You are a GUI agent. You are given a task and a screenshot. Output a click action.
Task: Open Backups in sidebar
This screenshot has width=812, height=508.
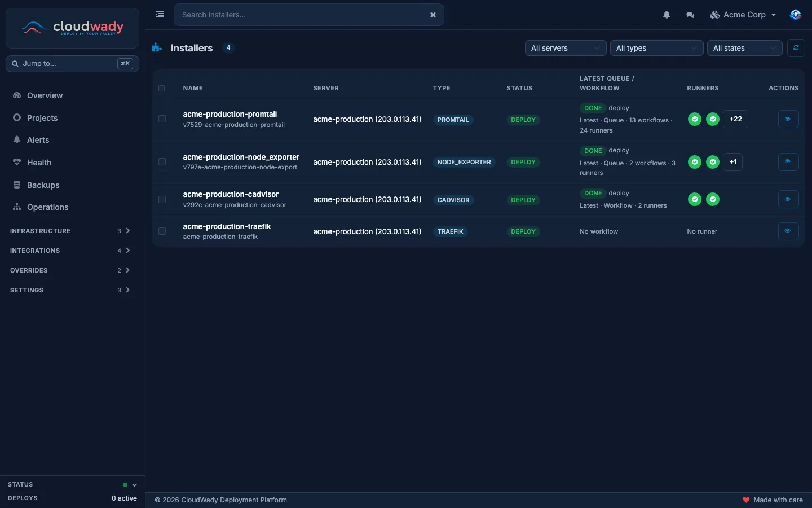[x=72, y=185]
